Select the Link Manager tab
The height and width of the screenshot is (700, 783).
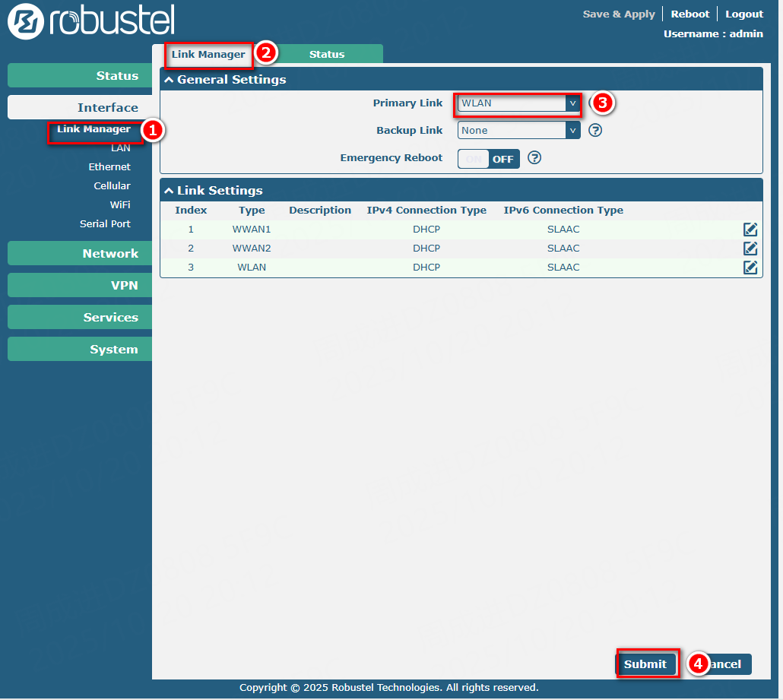pos(208,55)
